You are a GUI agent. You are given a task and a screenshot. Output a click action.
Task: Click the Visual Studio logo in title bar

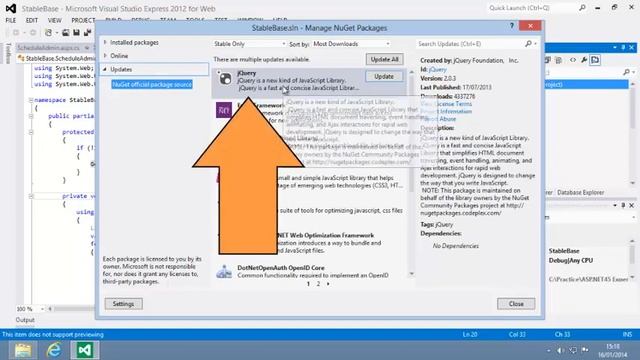point(11,8)
